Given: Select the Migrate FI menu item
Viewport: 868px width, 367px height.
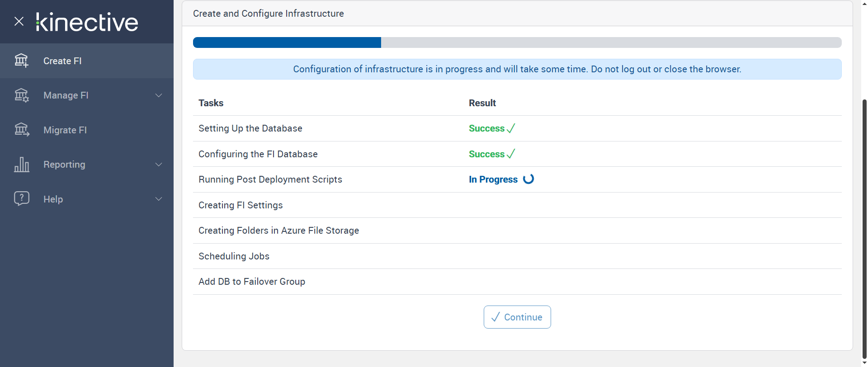Looking at the screenshot, I should (x=65, y=130).
